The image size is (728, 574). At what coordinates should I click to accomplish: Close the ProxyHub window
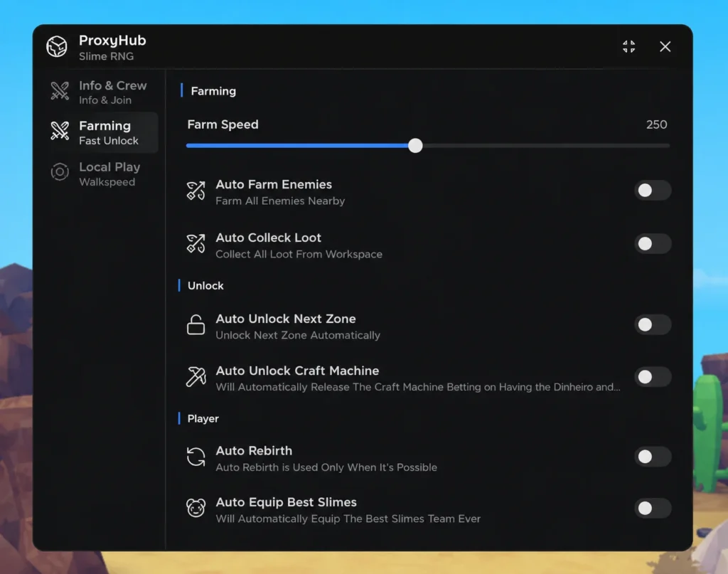click(x=665, y=46)
